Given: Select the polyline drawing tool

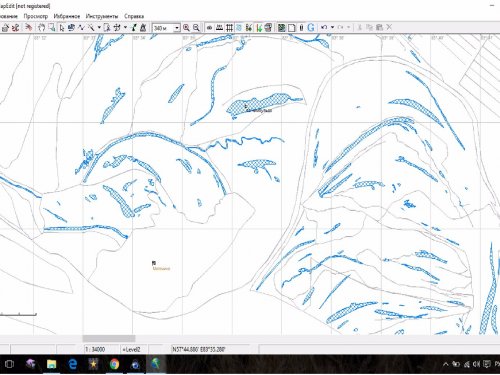Looking at the screenshot, I should coord(81,28).
